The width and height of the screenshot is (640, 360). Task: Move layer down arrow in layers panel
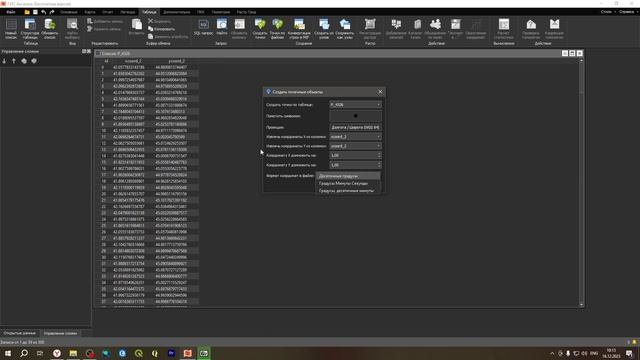4,61
